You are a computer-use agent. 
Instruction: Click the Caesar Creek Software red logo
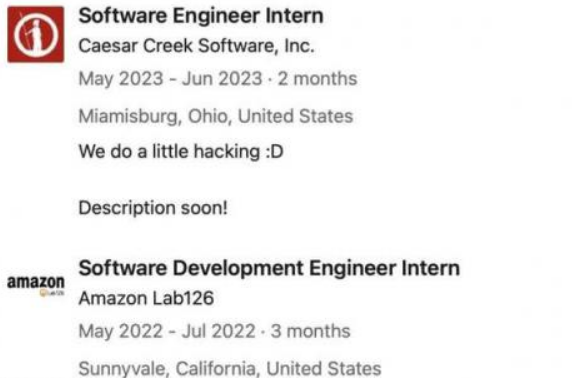36,34
